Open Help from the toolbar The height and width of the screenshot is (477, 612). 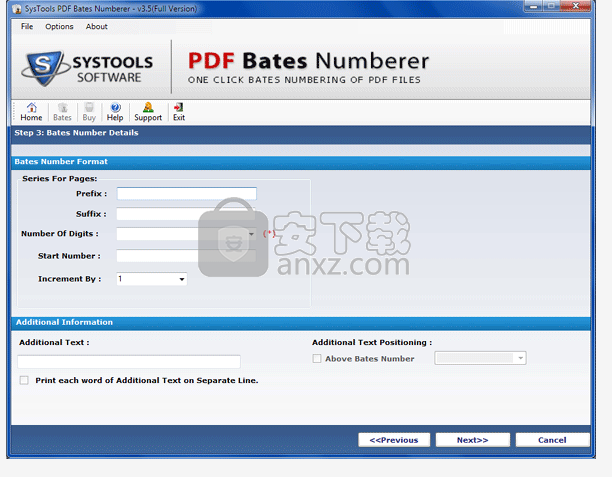pyautogui.click(x=115, y=112)
